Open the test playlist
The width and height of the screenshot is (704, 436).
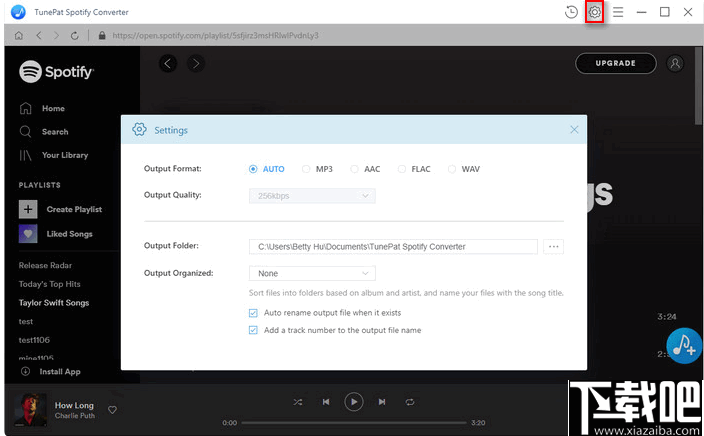(26, 321)
